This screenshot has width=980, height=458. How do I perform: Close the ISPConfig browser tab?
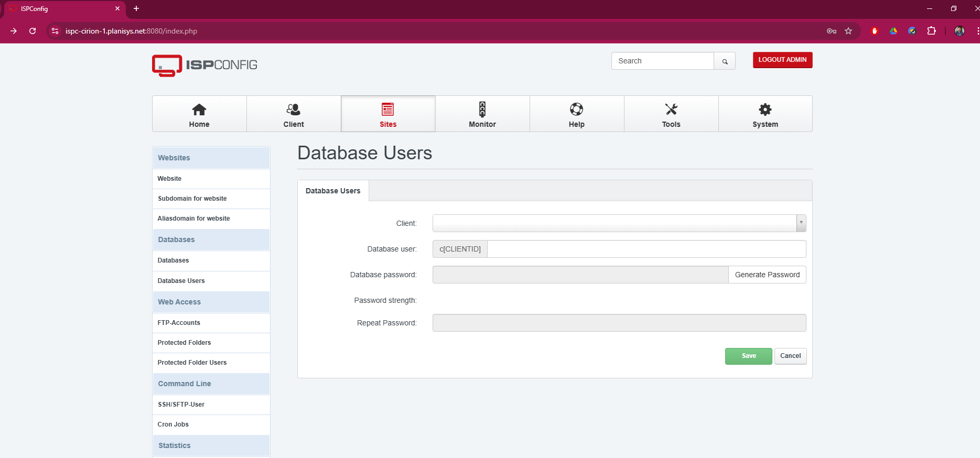(x=117, y=8)
